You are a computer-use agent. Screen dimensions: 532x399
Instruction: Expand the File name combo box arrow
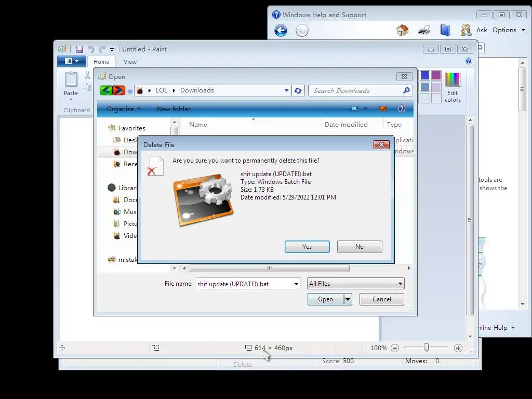pos(296,284)
